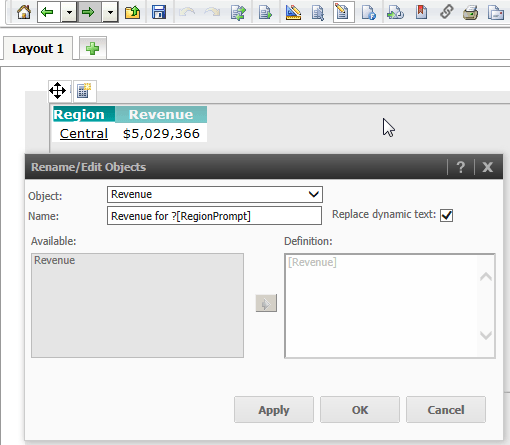Click inside the Definition text area
510x445 pixels.
point(389,306)
